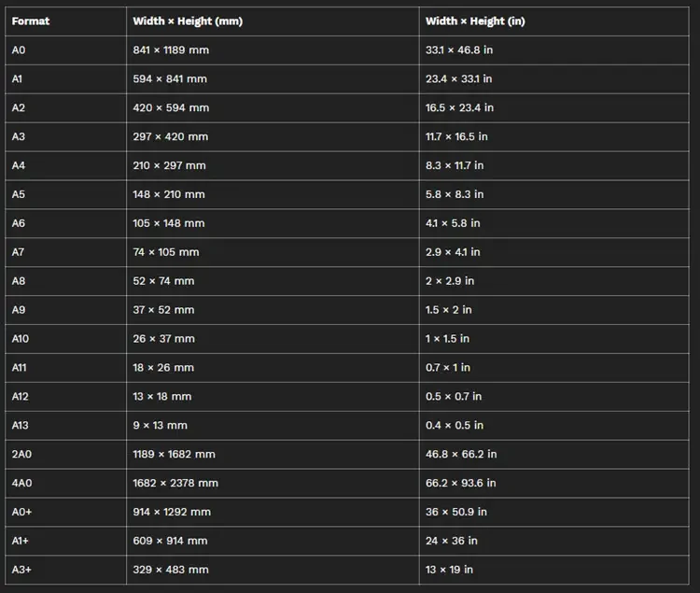Click the 74 × 105 mm cell
This screenshot has height=593, width=700.
click(166, 252)
